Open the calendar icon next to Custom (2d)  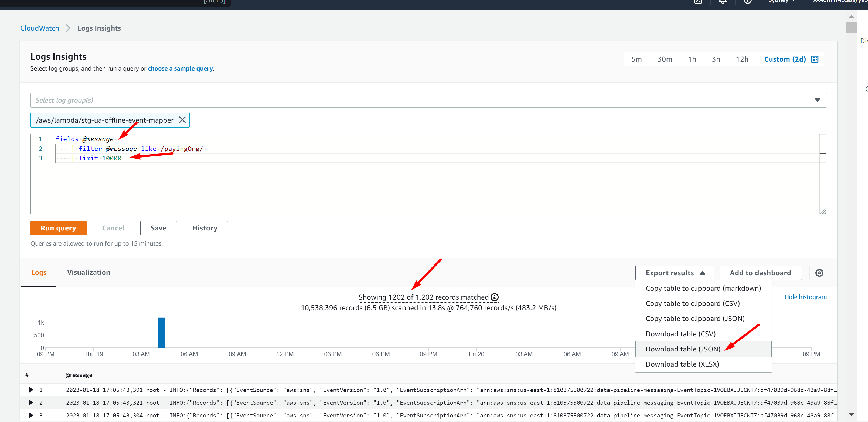pos(815,59)
